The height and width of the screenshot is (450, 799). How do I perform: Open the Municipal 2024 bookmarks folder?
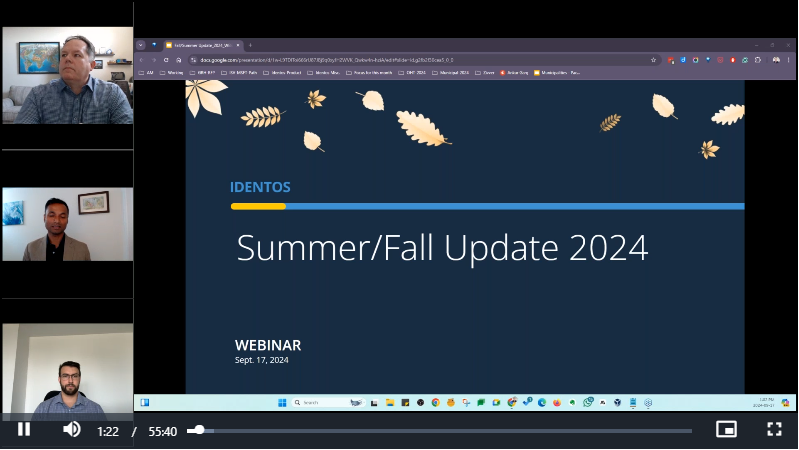pos(450,73)
